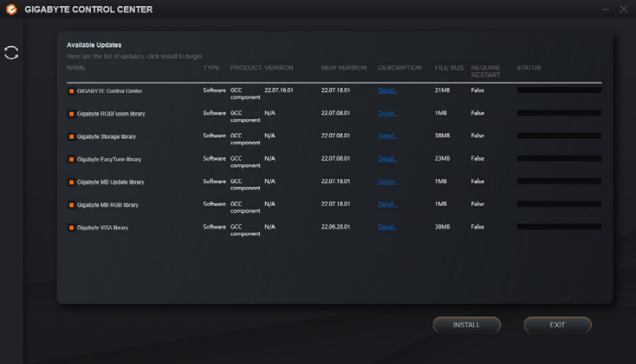Toggle the Gigabyte MB Update library checkbox
Viewport: 636px width, 364px height.
click(72, 182)
